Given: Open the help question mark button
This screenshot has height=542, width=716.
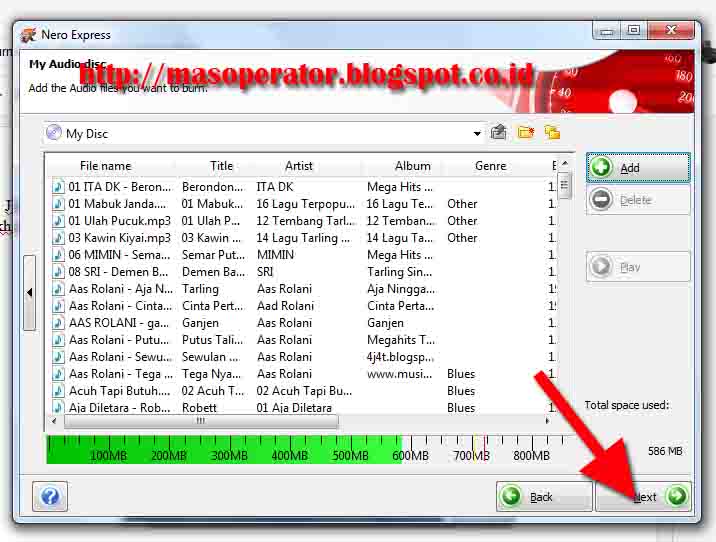Looking at the screenshot, I should click(50, 496).
